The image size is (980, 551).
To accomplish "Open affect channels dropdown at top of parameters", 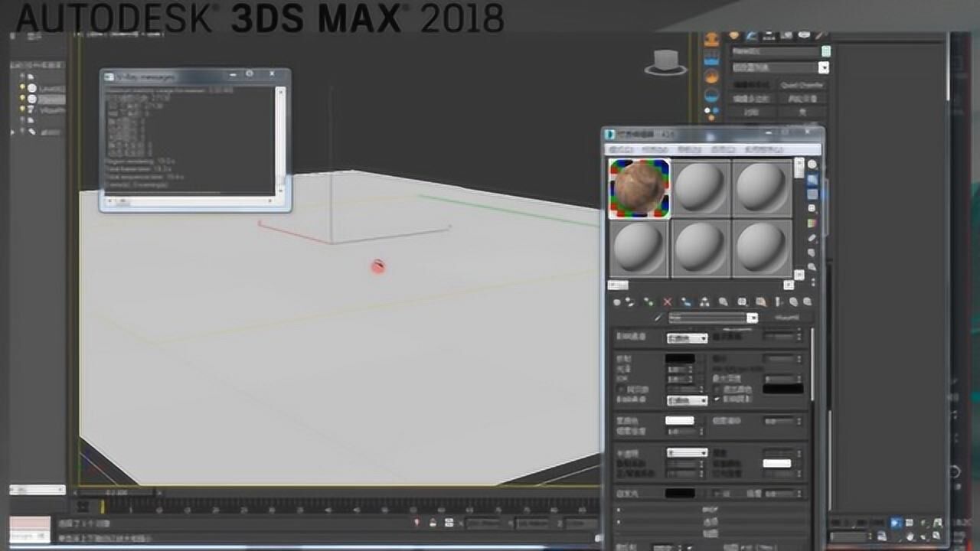I will (688, 338).
